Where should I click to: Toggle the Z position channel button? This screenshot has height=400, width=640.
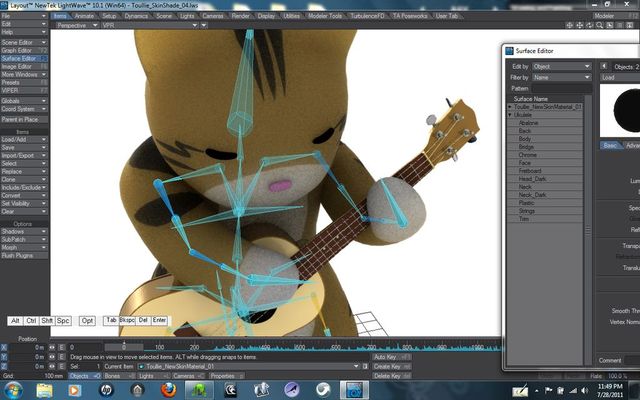[x=4, y=366]
